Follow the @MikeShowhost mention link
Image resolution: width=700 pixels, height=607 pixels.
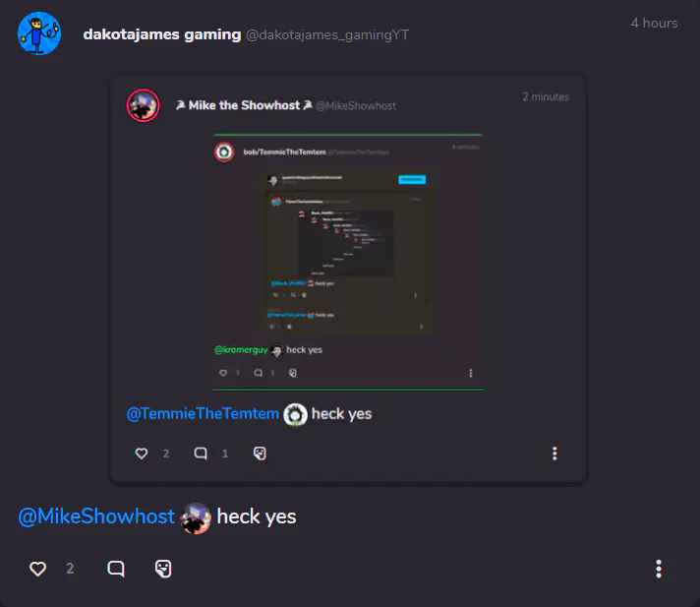pyautogui.click(x=96, y=516)
